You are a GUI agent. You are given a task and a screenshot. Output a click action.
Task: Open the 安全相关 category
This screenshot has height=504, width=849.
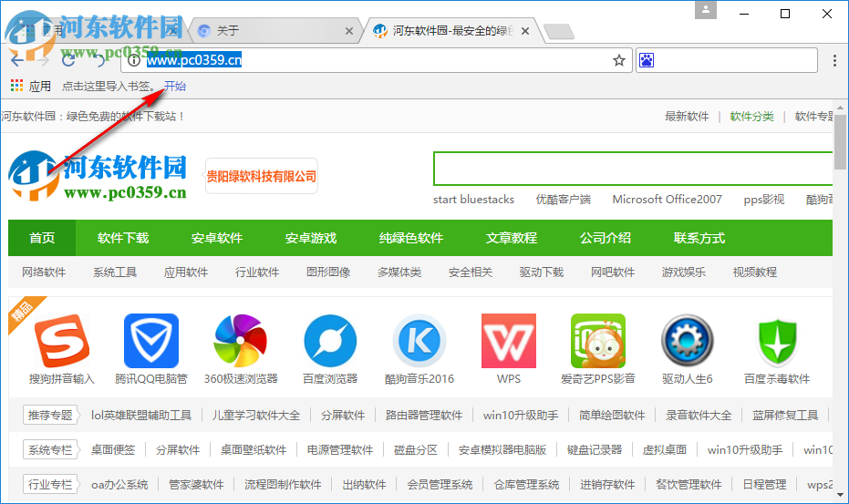coord(471,273)
